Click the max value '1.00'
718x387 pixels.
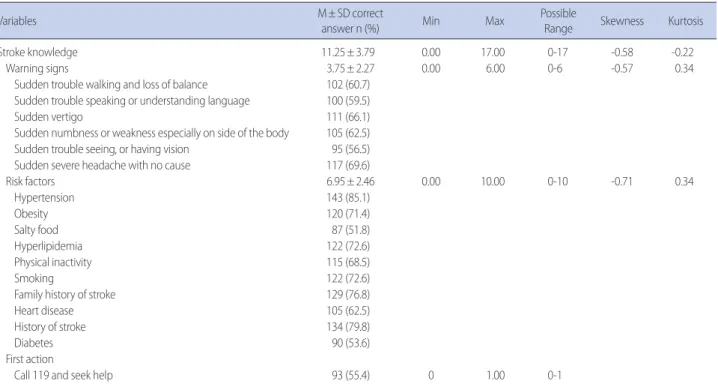pyautogui.click(x=495, y=376)
